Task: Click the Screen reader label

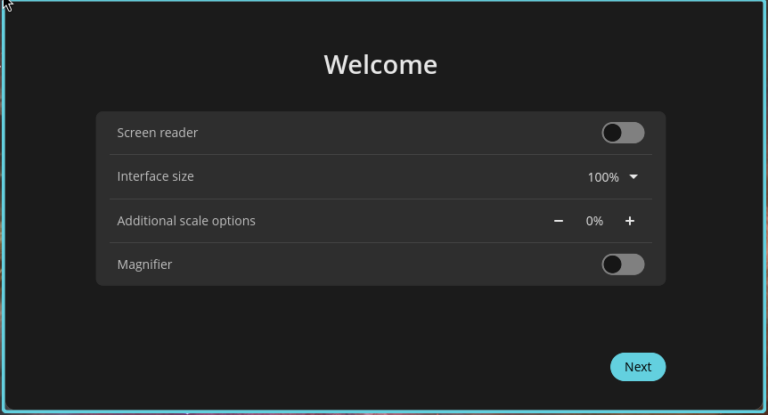Action: click(157, 133)
